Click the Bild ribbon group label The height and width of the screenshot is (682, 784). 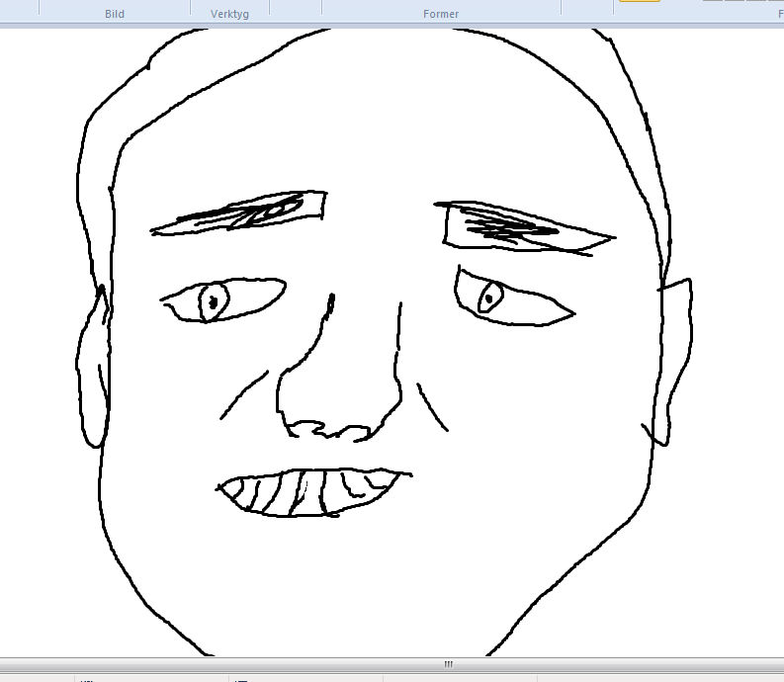coord(115,14)
